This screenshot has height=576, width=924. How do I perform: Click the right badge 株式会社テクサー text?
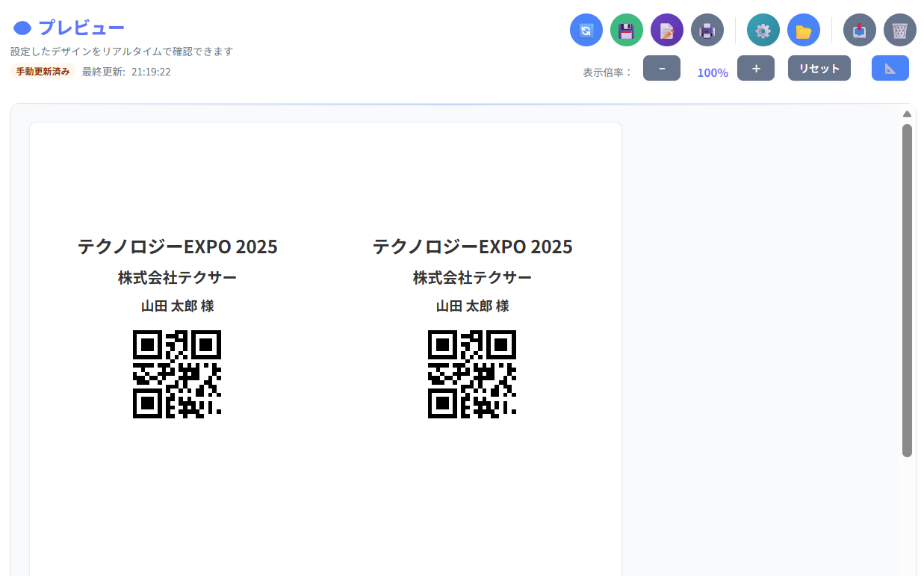click(472, 278)
